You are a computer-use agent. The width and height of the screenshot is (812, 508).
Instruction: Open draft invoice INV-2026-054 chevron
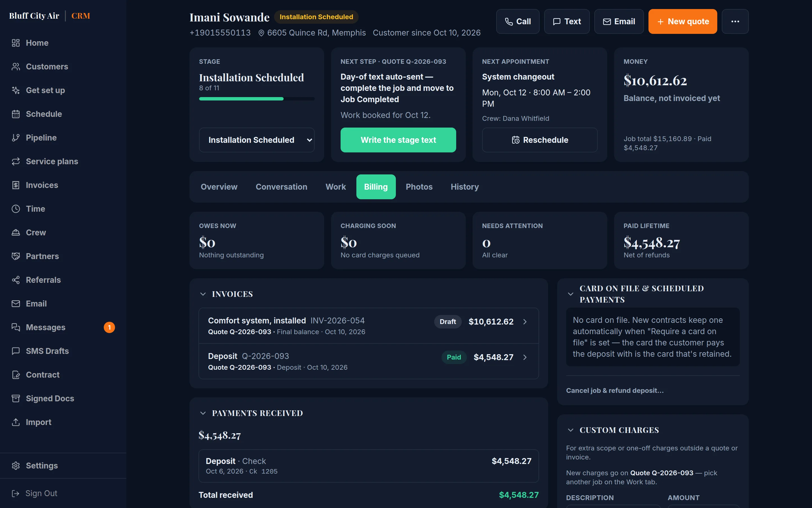(x=525, y=321)
